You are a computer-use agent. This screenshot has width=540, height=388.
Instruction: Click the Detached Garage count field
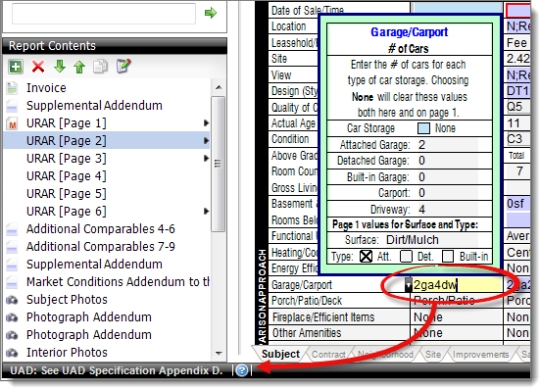(x=448, y=161)
